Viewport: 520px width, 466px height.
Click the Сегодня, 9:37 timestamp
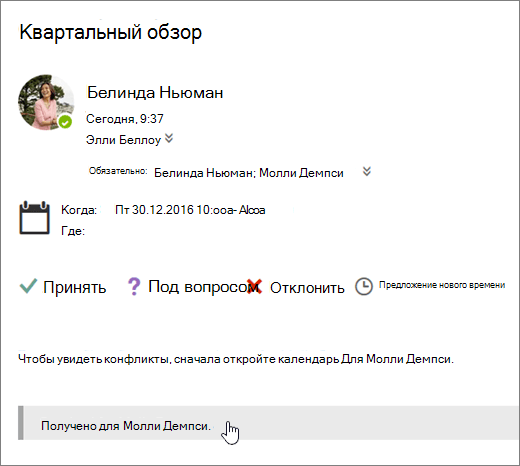click(x=125, y=119)
